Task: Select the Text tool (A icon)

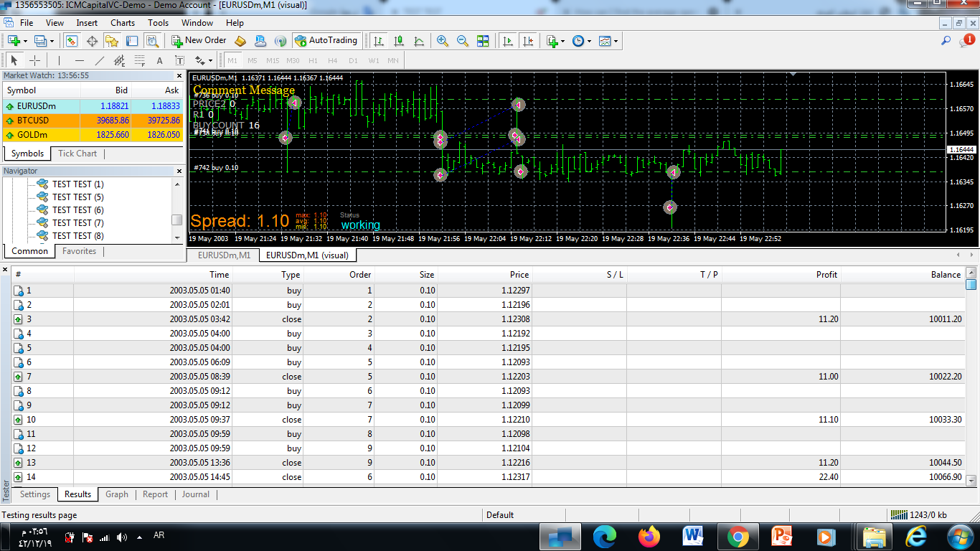Action: tap(159, 60)
